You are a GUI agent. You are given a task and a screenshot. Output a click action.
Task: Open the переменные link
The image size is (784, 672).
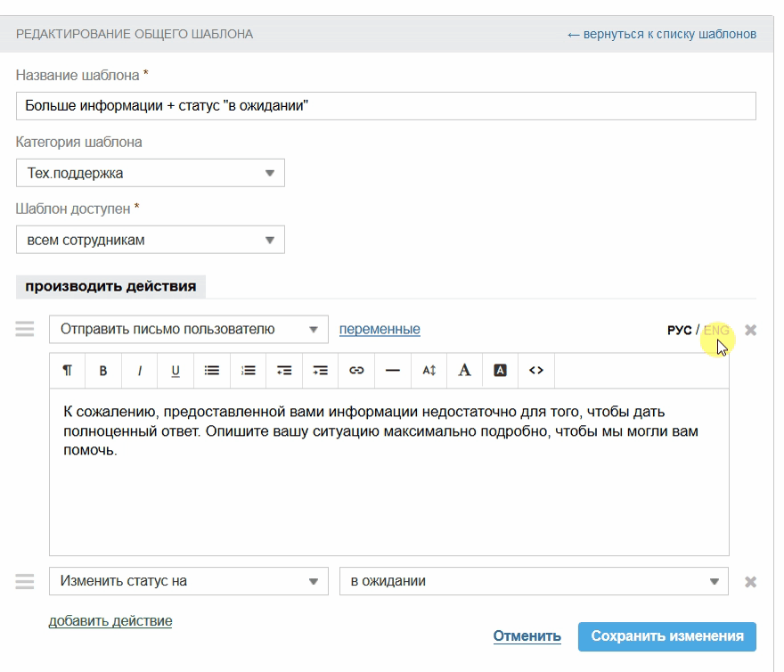[x=380, y=329]
